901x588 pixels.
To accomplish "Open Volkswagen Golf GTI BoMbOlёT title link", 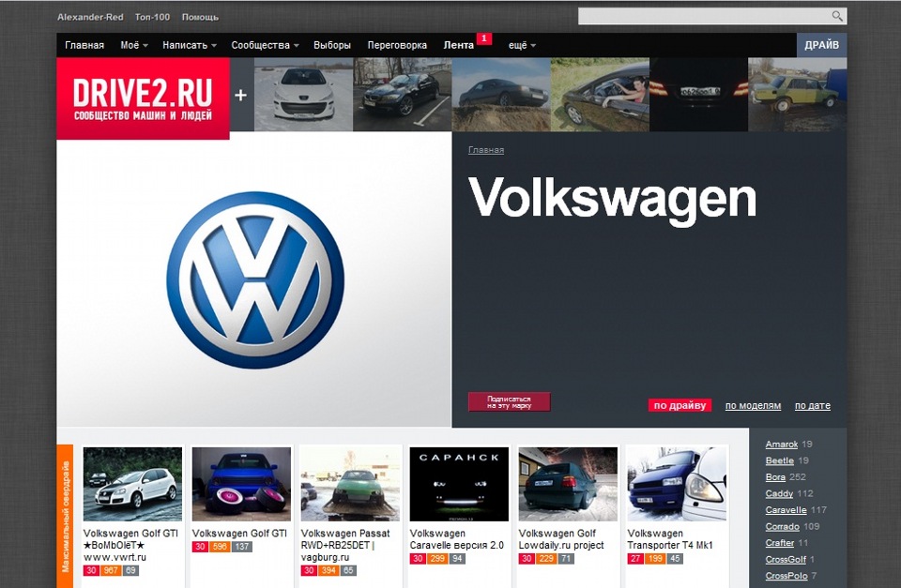I will (x=131, y=545).
